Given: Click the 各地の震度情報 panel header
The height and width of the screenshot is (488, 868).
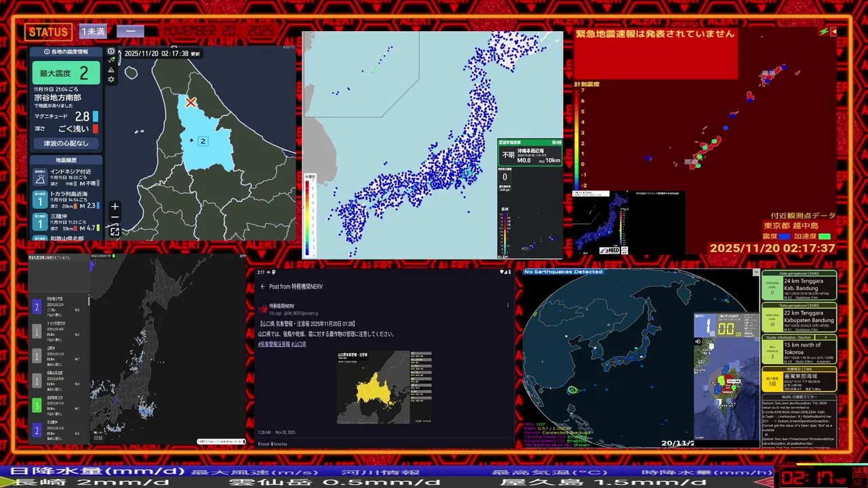Looking at the screenshot, I should tap(66, 52).
